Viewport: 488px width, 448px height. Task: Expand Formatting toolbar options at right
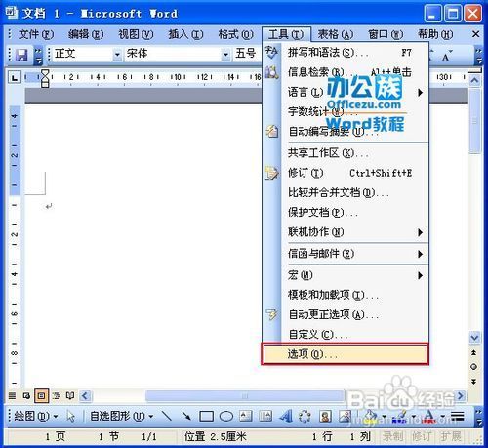pyautogui.click(x=478, y=56)
